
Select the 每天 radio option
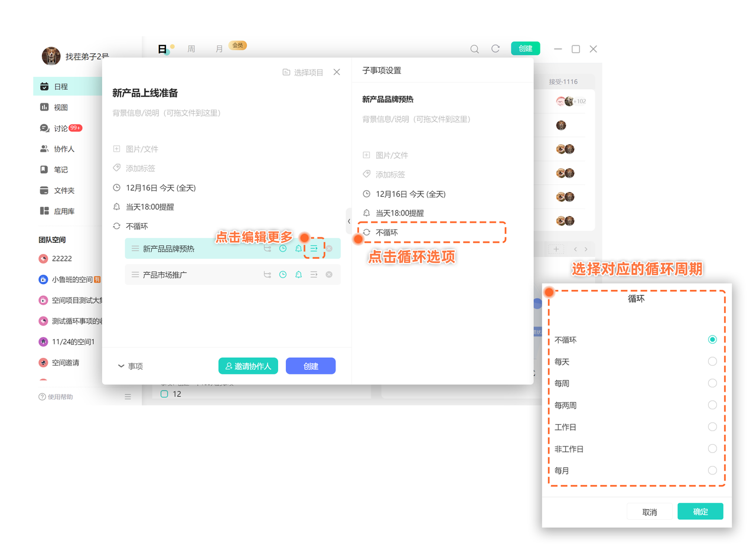(712, 361)
